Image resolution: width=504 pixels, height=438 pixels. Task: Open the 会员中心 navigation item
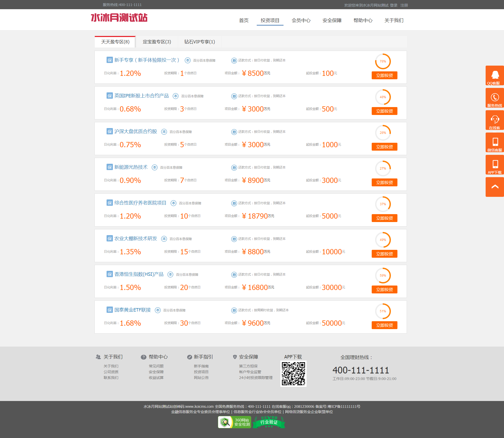pos(301,20)
